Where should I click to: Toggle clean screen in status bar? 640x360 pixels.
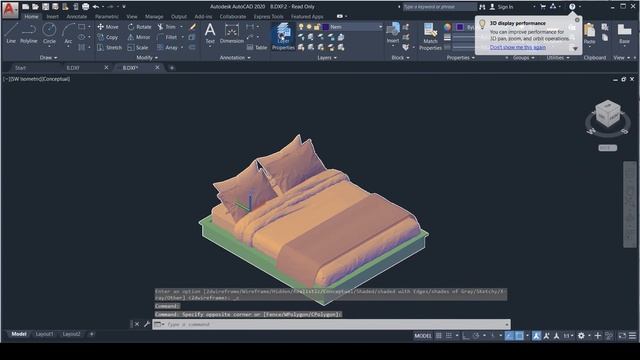622,336
